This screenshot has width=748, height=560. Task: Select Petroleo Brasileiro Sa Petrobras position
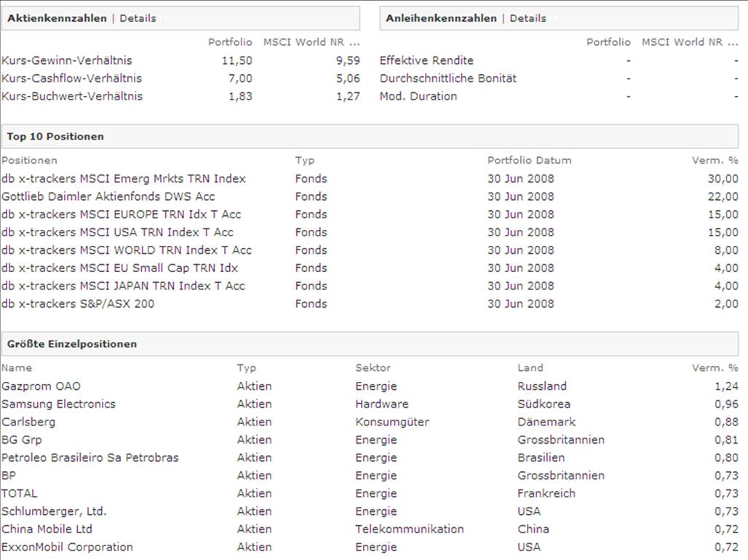click(x=89, y=458)
